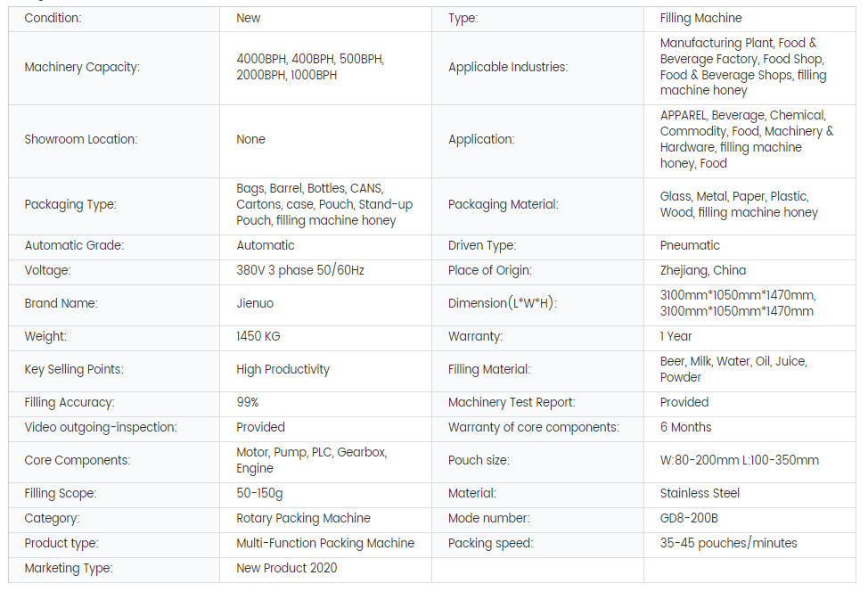Click the "99%" filling accuracy value
This screenshot has width=868, height=592.
248,402
